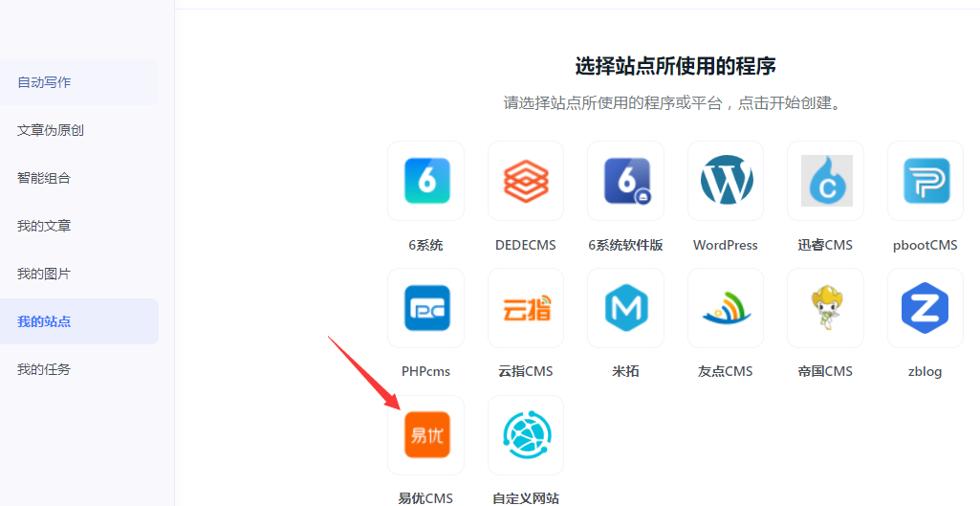
Task: Go to 文章伪原创 sidebar item
Action: point(51,130)
